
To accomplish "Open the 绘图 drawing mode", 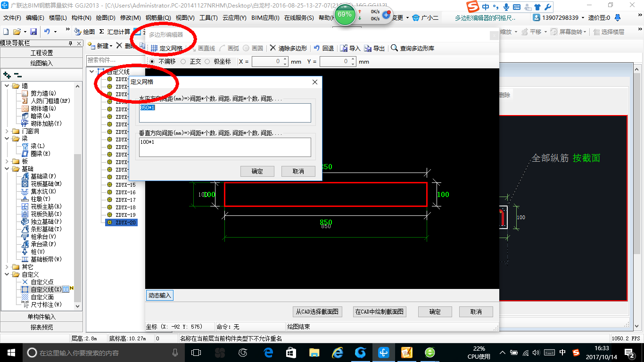I will pyautogui.click(x=85, y=32).
